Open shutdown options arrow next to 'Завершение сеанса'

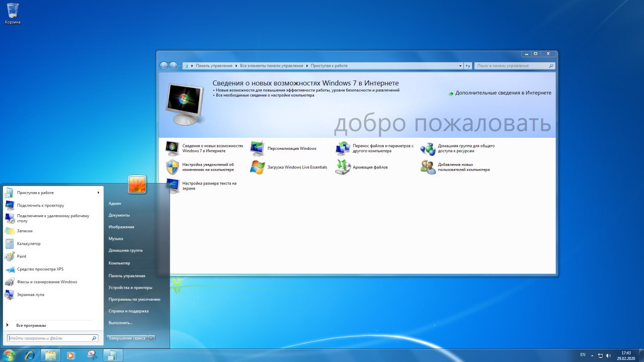pyautogui.click(x=151, y=338)
